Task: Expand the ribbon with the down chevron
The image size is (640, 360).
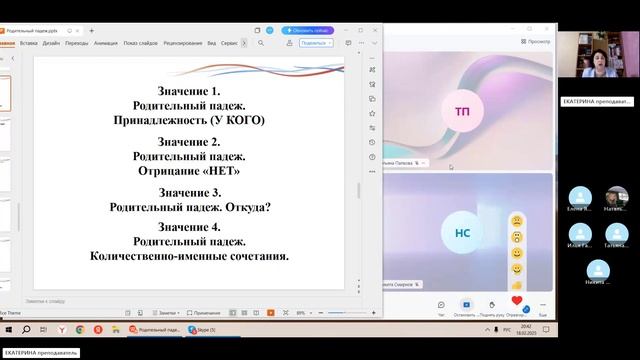Action: [x=374, y=43]
